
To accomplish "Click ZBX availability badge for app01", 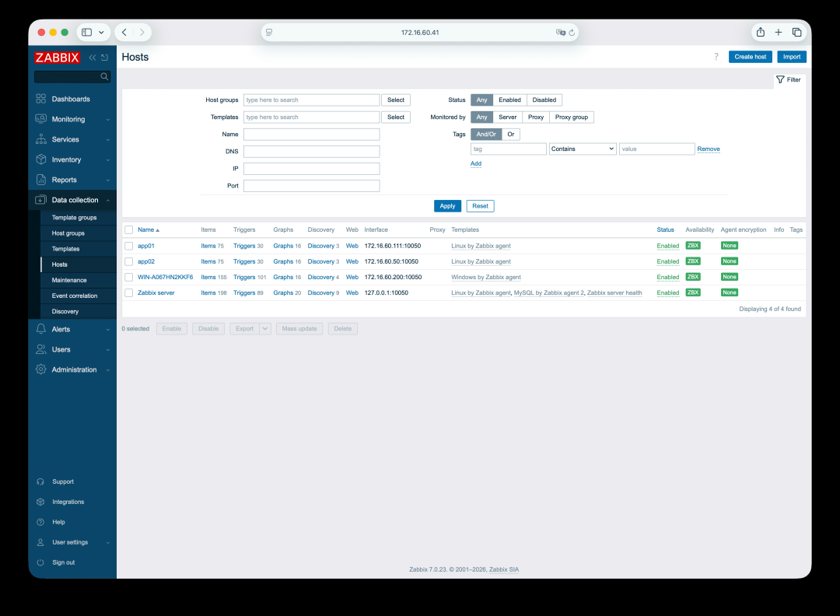I will [x=693, y=246].
